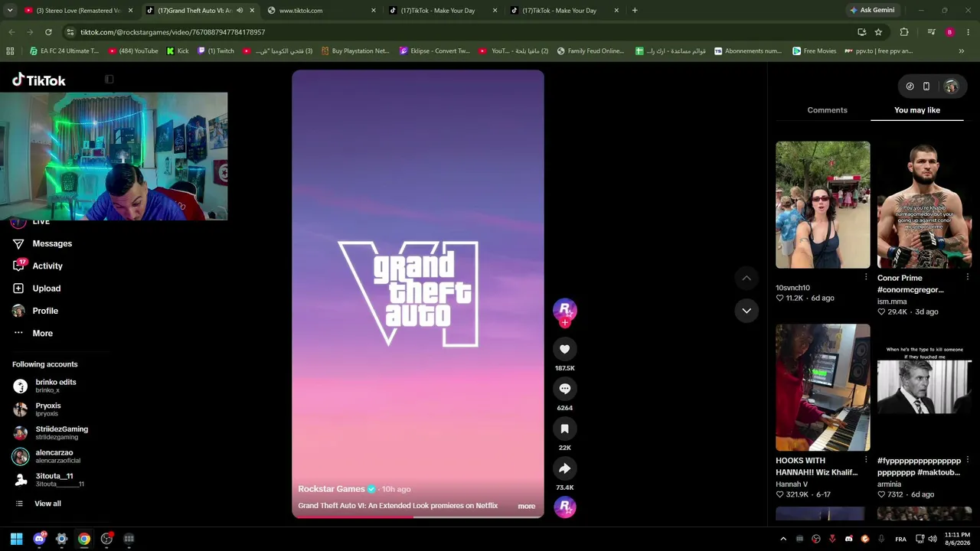Click the TikTok logo to go home
The height and width of the screenshot is (551, 980).
(39, 80)
